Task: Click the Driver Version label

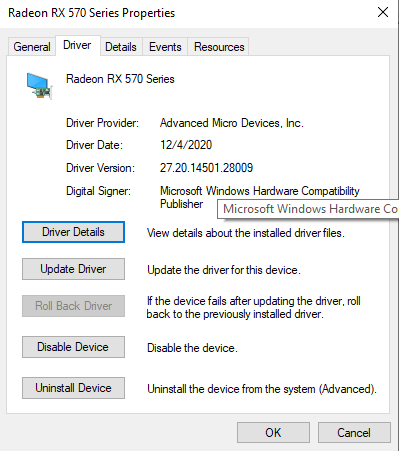Action: pyautogui.click(x=100, y=168)
